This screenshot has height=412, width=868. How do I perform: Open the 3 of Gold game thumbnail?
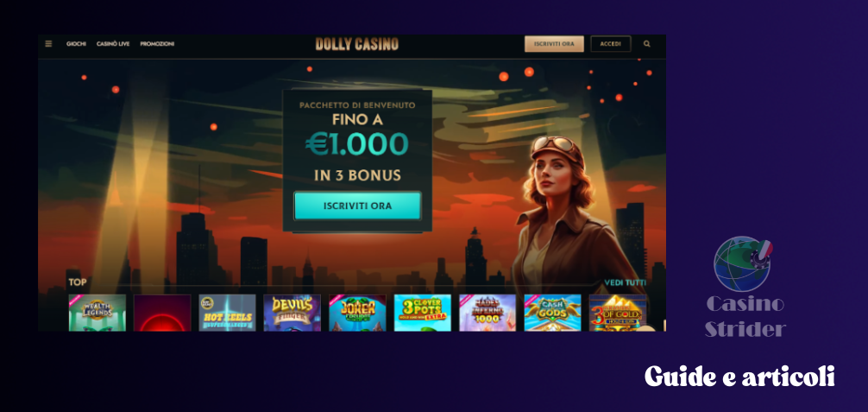[618, 313]
